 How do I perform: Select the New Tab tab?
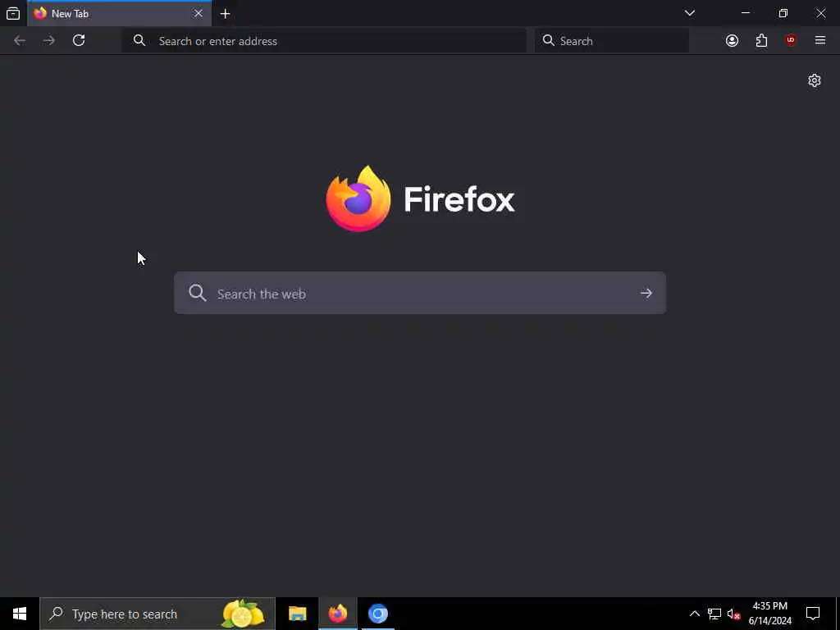tap(119, 13)
